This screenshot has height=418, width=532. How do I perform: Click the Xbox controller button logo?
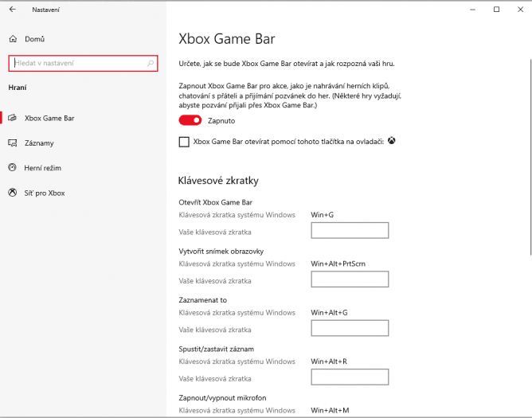tap(392, 140)
